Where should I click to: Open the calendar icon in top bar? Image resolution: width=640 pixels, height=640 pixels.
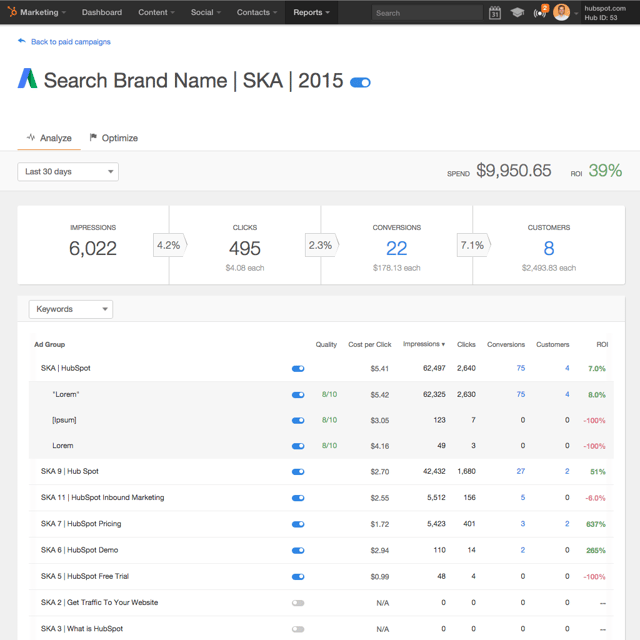tap(495, 13)
